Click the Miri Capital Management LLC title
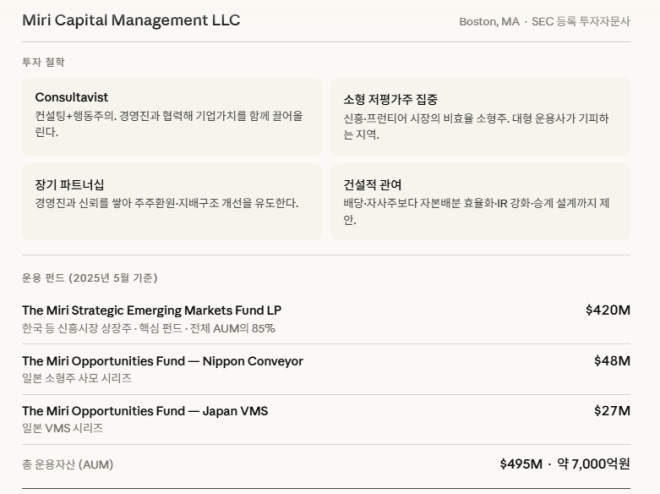This screenshot has height=494, width=660. [131, 20]
